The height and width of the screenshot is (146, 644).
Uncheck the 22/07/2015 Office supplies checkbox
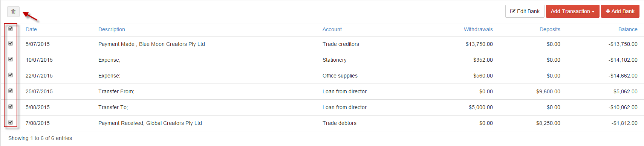pyautogui.click(x=11, y=75)
